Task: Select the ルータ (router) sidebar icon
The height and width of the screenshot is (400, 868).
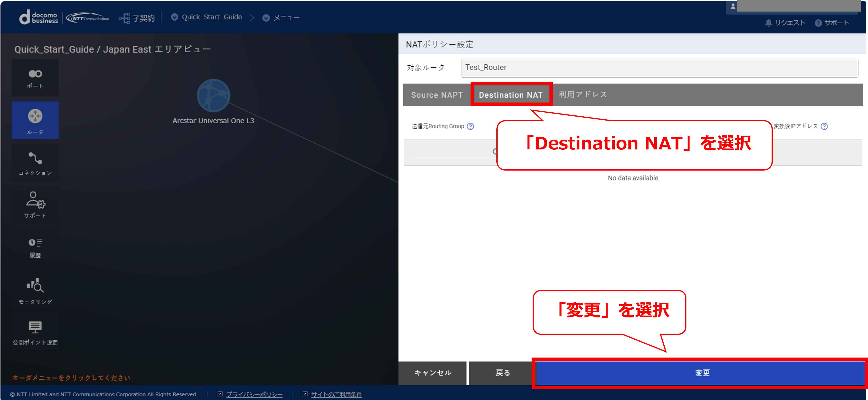Action: tap(35, 120)
